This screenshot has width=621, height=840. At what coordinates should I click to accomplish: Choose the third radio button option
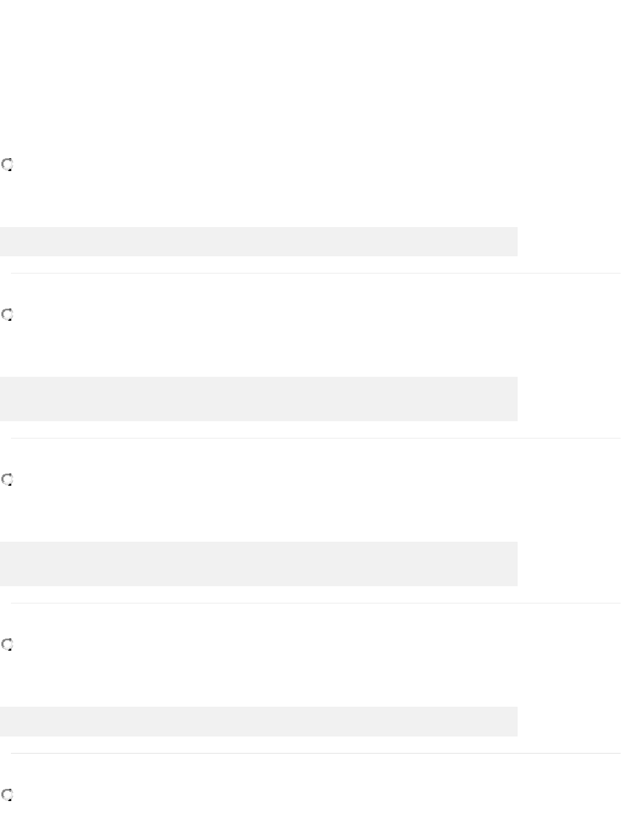click(x=7, y=480)
